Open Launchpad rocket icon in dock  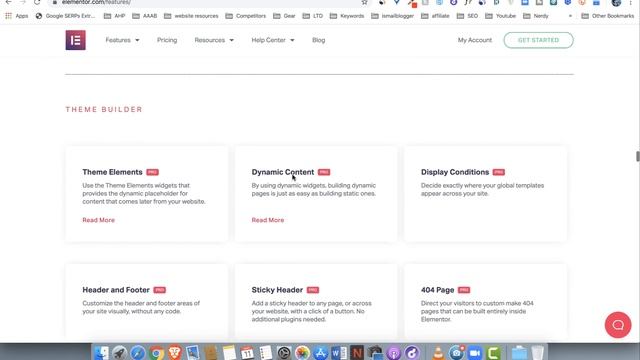[120, 352]
